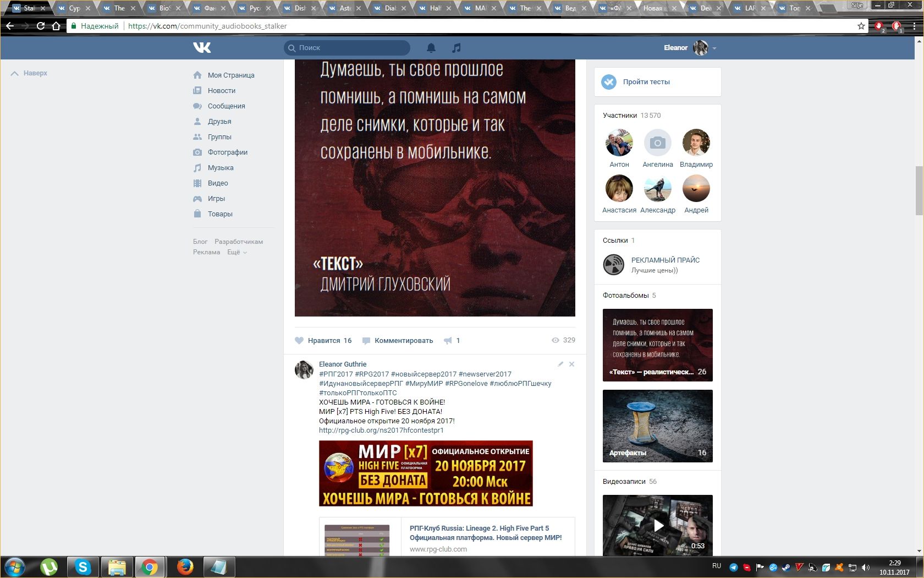Screen dimensions: 924x578
Task: Open the Реклама footer link
Action: pos(206,252)
